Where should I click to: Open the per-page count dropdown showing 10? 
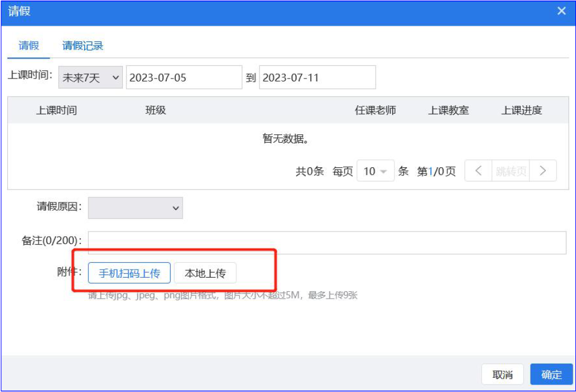[375, 171]
